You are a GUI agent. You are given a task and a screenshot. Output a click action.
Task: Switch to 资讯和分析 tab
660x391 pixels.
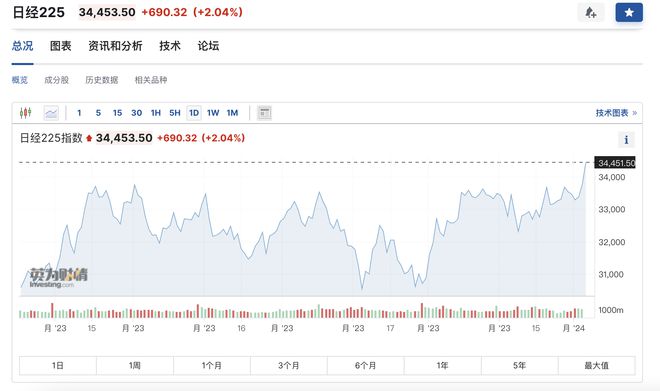(x=115, y=46)
